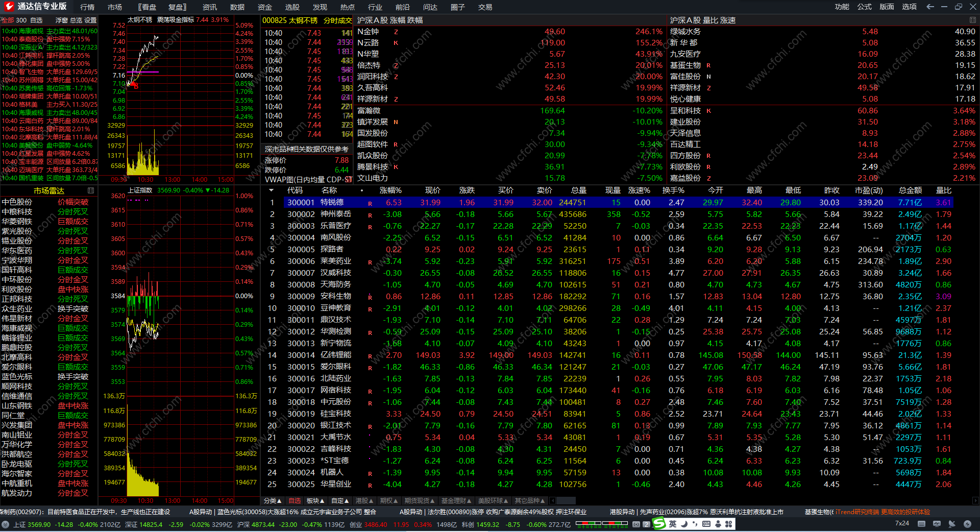Click the Z marker beside N金钟
This screenshot has height=532, width=980.
coord(396,32)
